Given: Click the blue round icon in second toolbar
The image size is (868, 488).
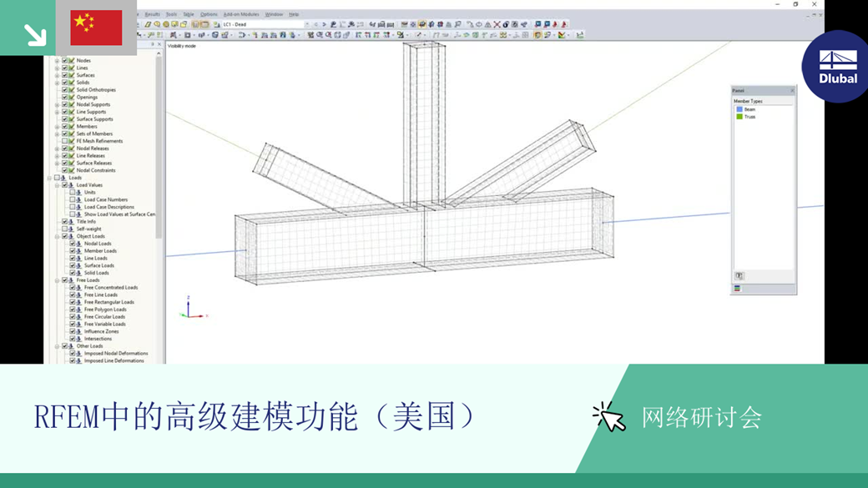Looking at the screenshot, I should (x=214, y=35).
